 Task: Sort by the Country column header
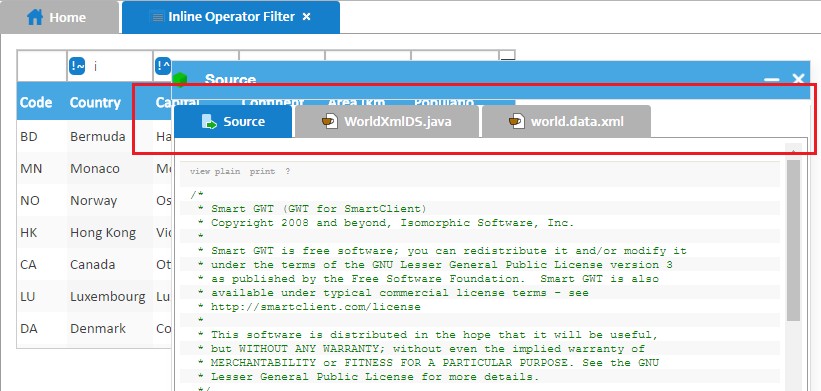pos(110,102)
